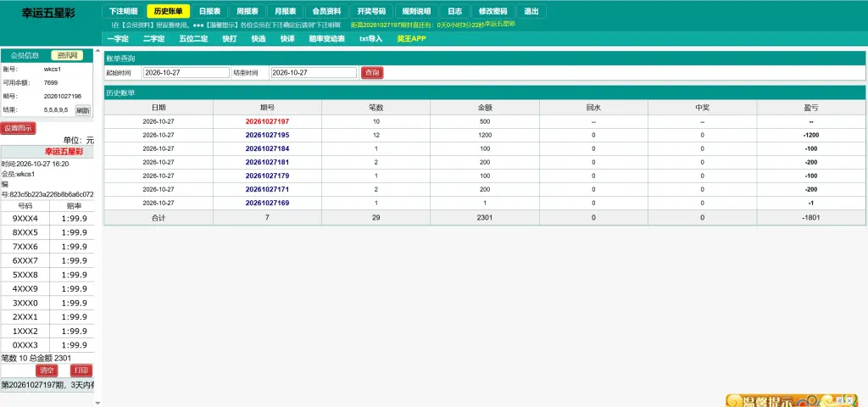Minimize the 温馨提示 popup panel

(x=840, y=400)
